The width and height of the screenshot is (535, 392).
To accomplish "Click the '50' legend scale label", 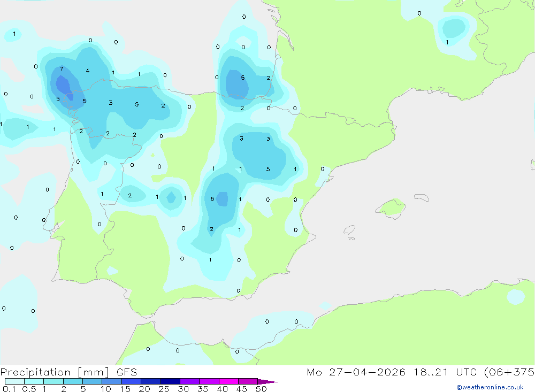I will 261,389.
